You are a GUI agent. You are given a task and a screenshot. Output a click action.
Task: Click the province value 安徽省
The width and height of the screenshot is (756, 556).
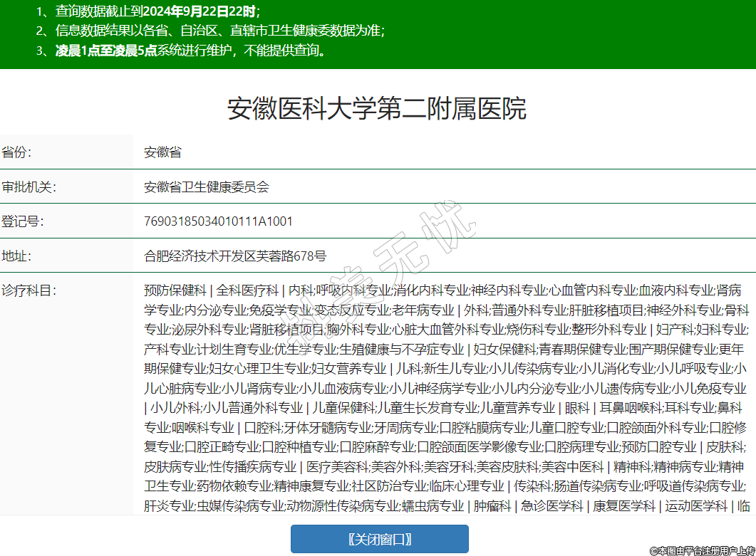click(162, 152)
